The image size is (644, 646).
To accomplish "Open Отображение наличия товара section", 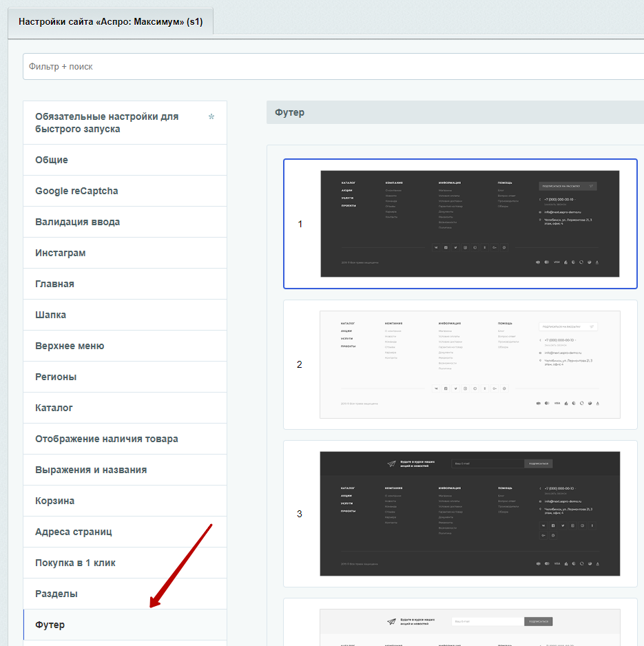I will pos(125,439).
